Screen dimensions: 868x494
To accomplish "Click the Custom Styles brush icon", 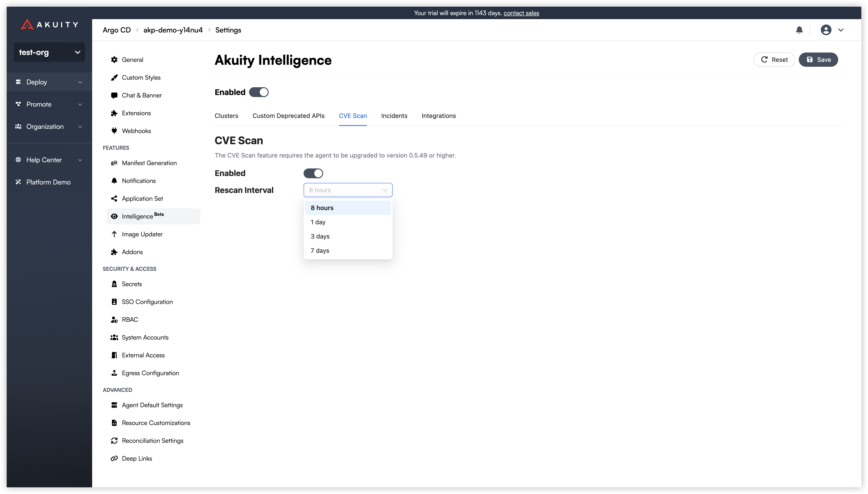I will [114, 78].
